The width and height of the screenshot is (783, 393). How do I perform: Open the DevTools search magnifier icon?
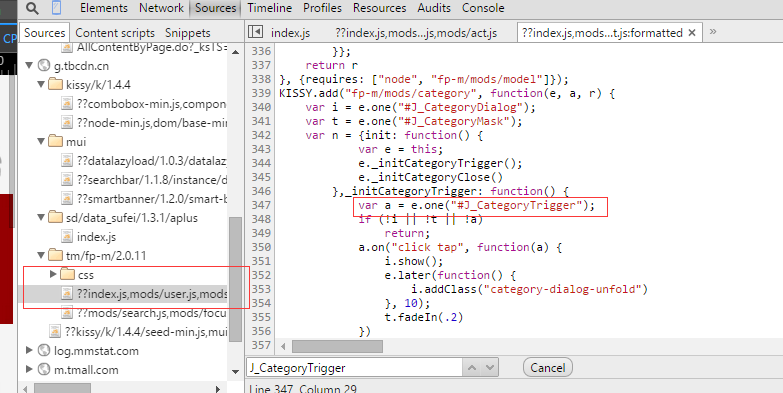32,8
